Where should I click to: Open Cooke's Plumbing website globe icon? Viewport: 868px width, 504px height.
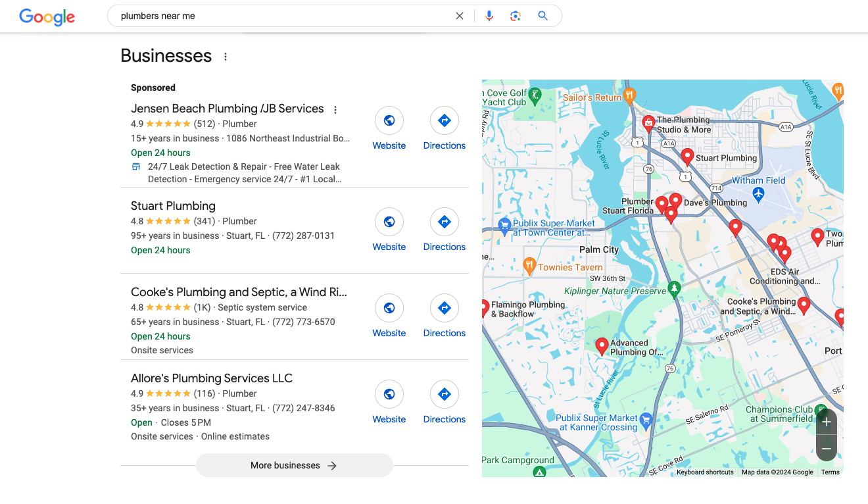(389, 308)
